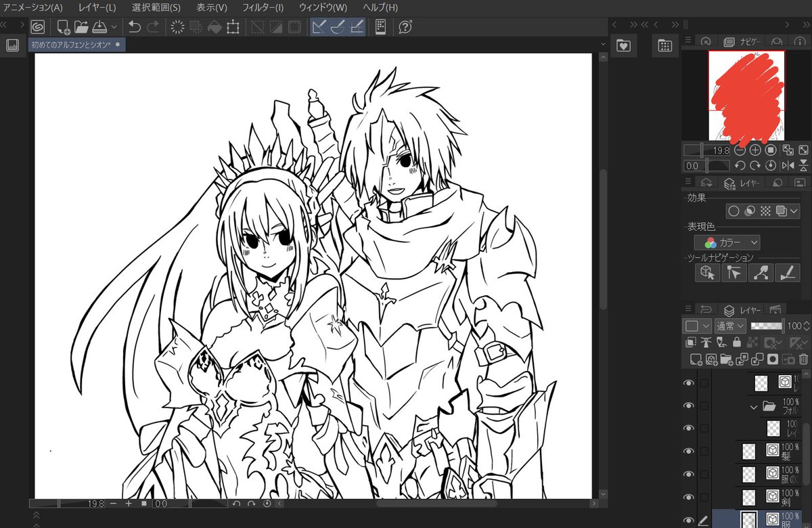Click the scale/rotate transform icon

tap(233, 27)
